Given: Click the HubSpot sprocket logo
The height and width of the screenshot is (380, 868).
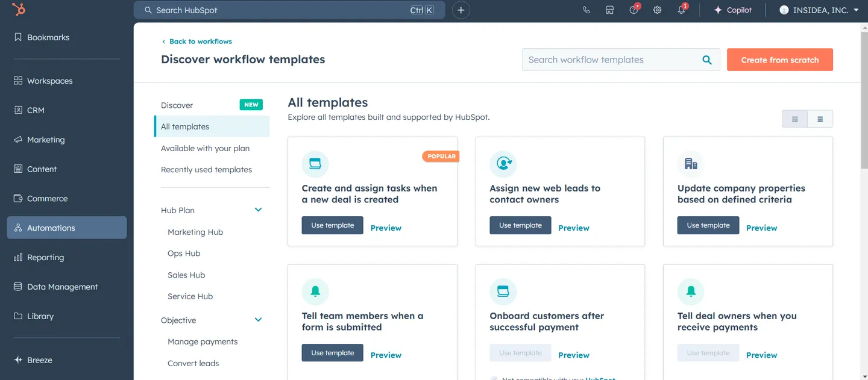Looking at the screenshot, I should [x=19, y=10].
